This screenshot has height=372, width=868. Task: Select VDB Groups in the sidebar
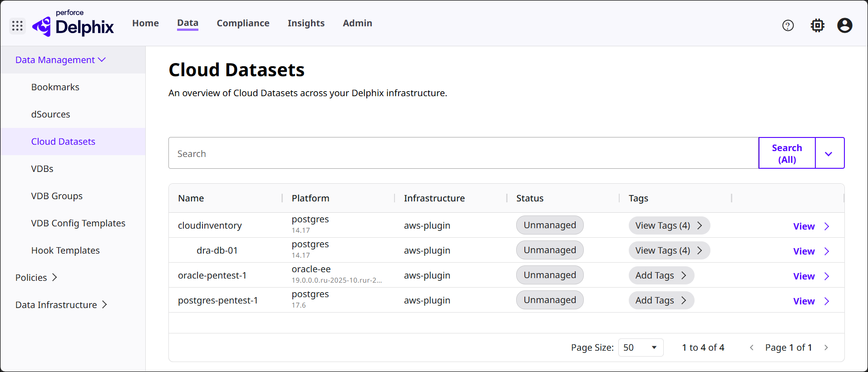coord(57,196)
